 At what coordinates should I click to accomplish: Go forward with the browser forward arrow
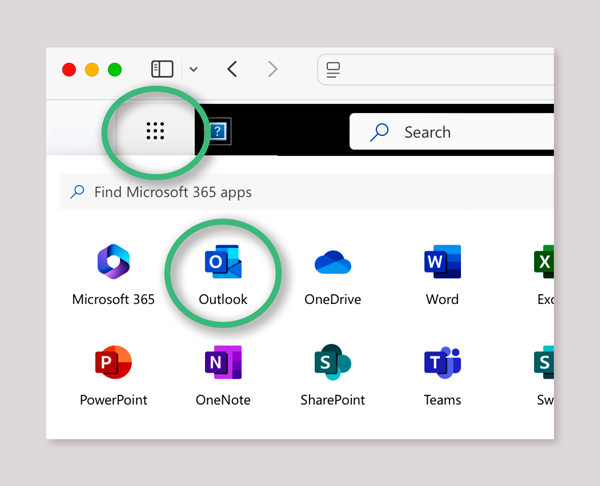273,69
